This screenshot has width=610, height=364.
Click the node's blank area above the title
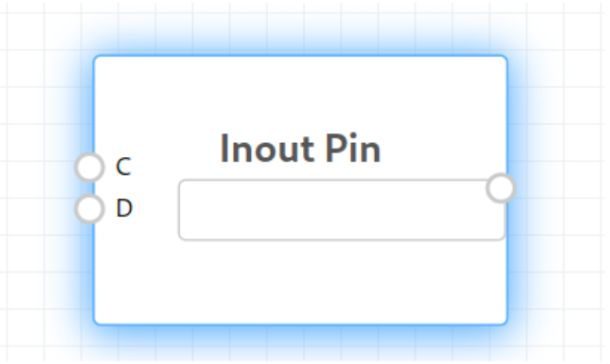[300, 93]
